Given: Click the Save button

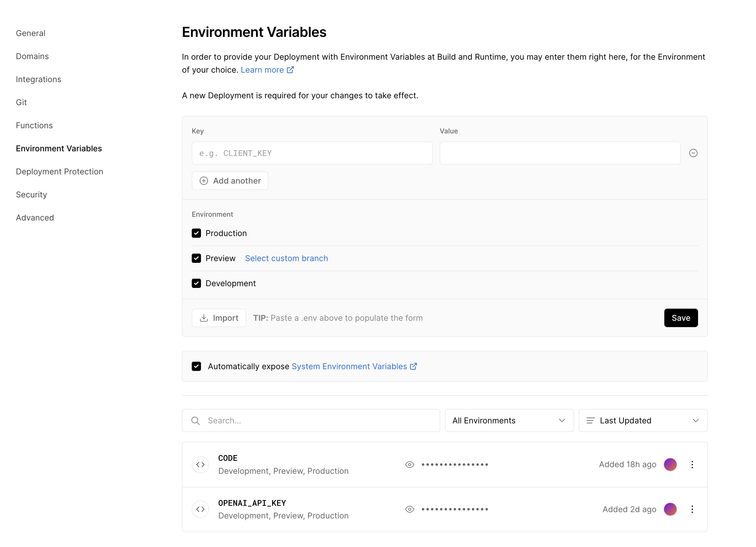Looking at the screenshot, I should coord(681,318).
